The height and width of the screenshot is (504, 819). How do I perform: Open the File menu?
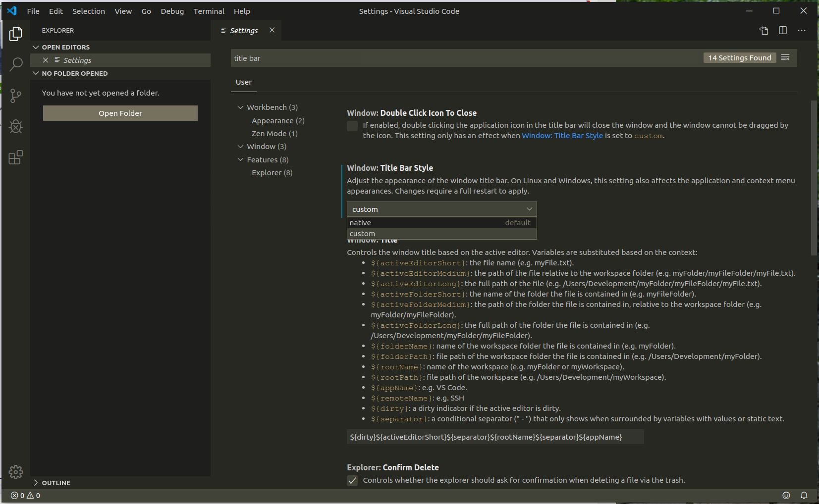tap(33, 11)
